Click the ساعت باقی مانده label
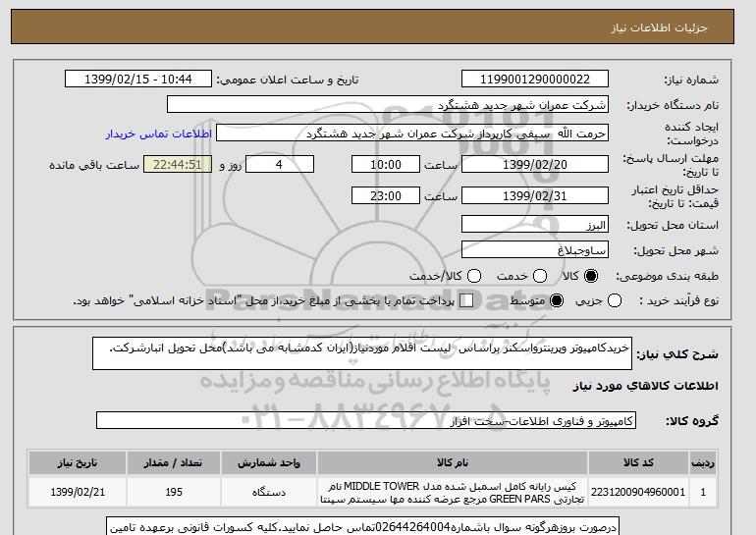The image size is (756, 535). pyautogui.click(x=94, y=165)
